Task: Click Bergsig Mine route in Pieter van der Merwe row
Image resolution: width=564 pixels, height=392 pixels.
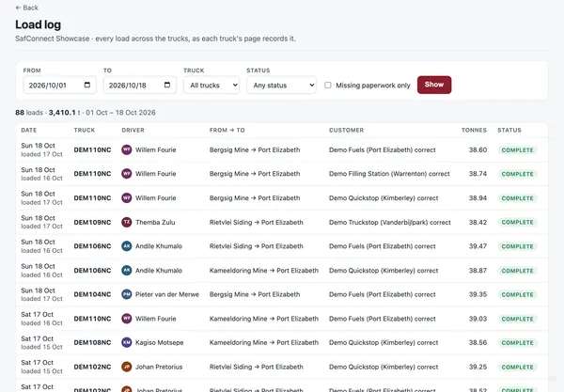Action: [x=255, y=294]
